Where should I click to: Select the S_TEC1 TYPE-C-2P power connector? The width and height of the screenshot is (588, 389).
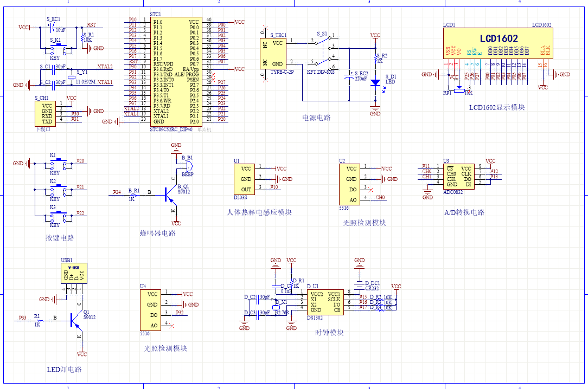pyautogui.click(x=273, y=54)
